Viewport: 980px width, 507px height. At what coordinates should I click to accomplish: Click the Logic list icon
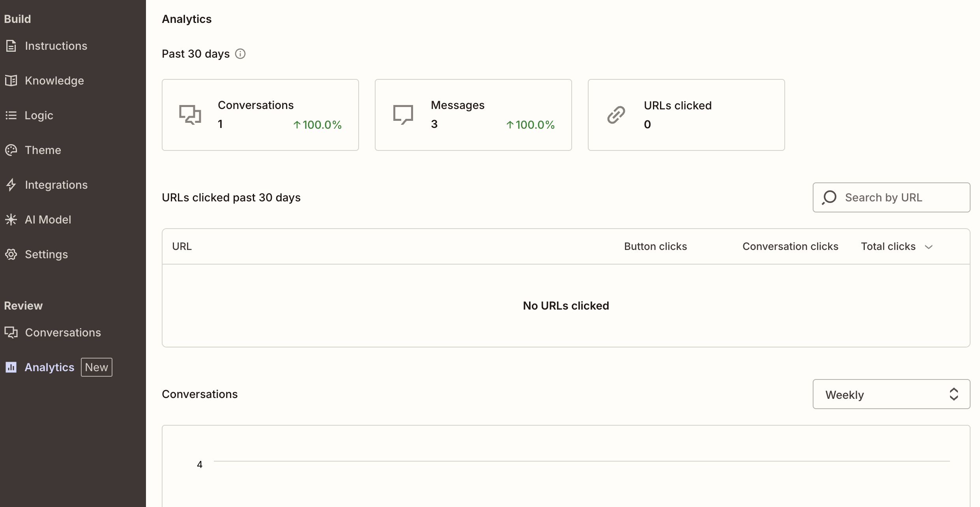point(11,115)
